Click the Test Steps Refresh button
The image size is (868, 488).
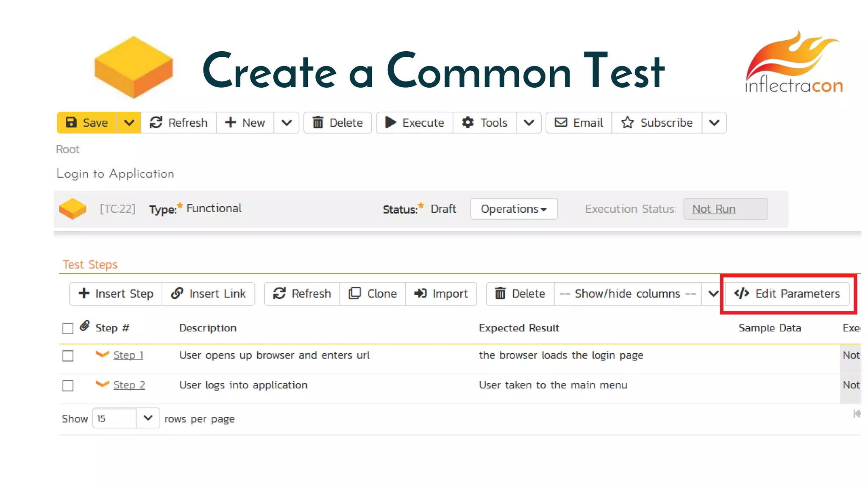(302, 294)
